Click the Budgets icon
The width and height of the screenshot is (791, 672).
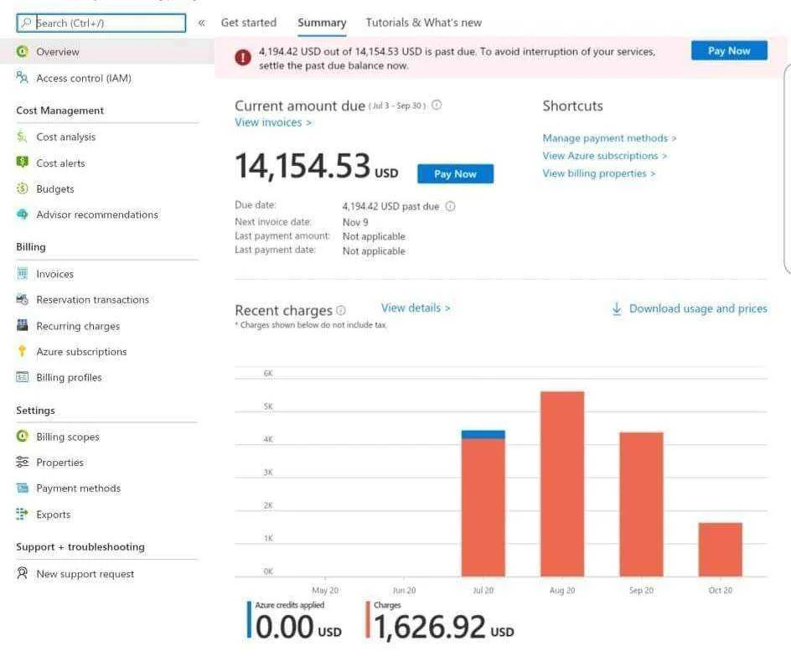pos(22,189)
